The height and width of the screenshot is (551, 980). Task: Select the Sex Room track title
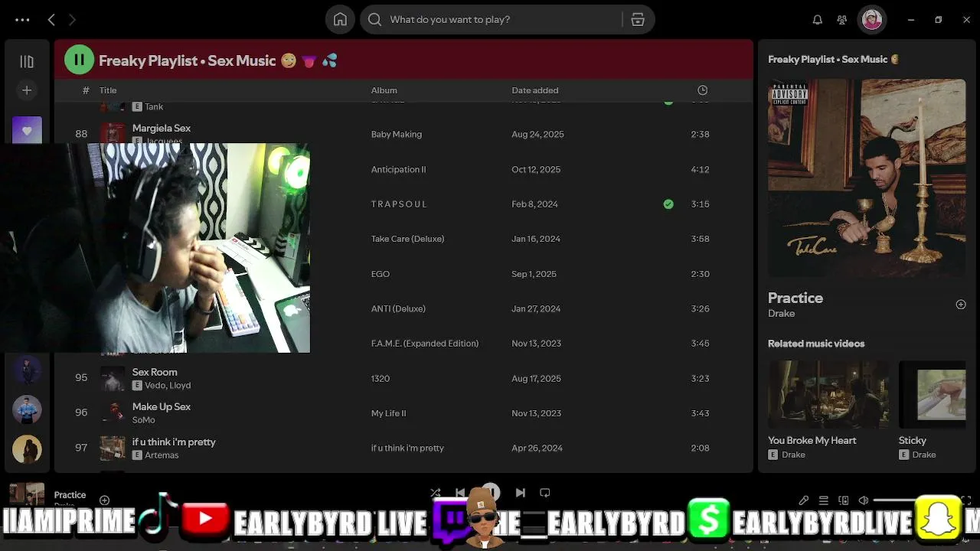(155, 372)
